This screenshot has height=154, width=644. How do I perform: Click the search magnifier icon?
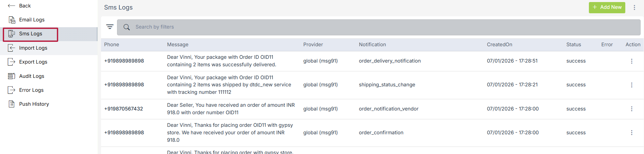127,27
